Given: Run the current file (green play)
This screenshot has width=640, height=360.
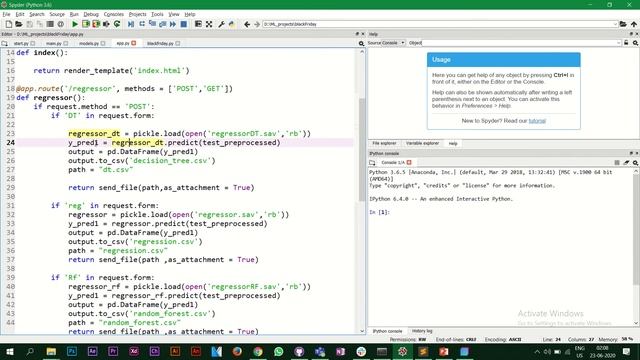Looking at the screenshot, I should 75,24.
